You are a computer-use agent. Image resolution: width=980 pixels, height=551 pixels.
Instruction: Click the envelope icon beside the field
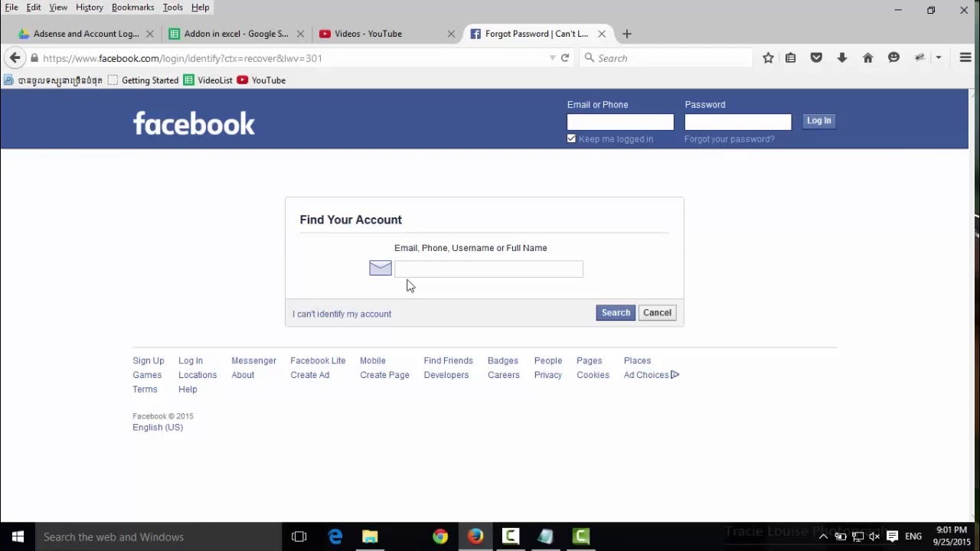pyautogui.click(x=381, y=268)
